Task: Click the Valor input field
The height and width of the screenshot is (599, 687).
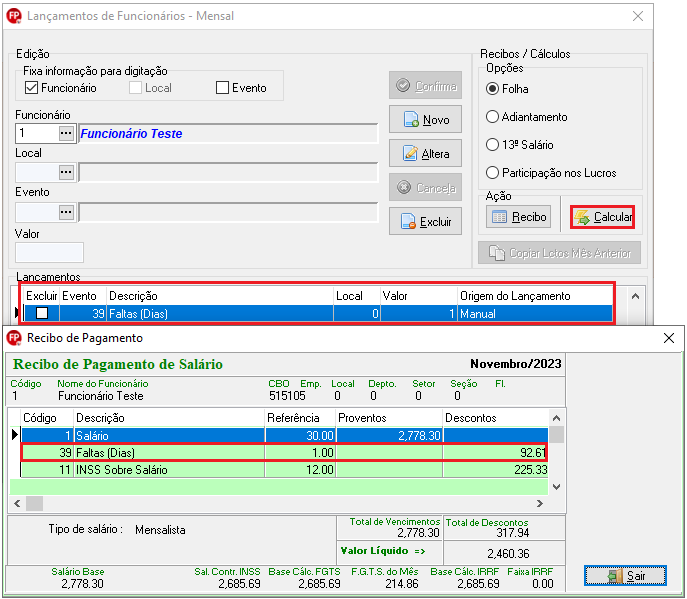Action: 50,252
